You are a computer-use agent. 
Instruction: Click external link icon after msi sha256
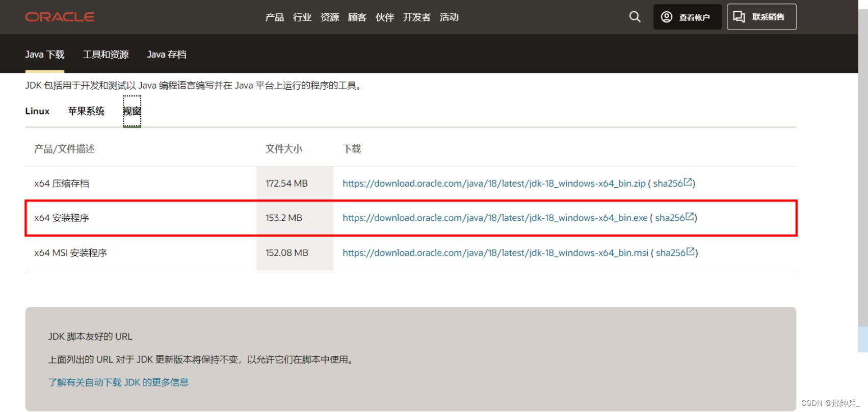click(691, 251)
